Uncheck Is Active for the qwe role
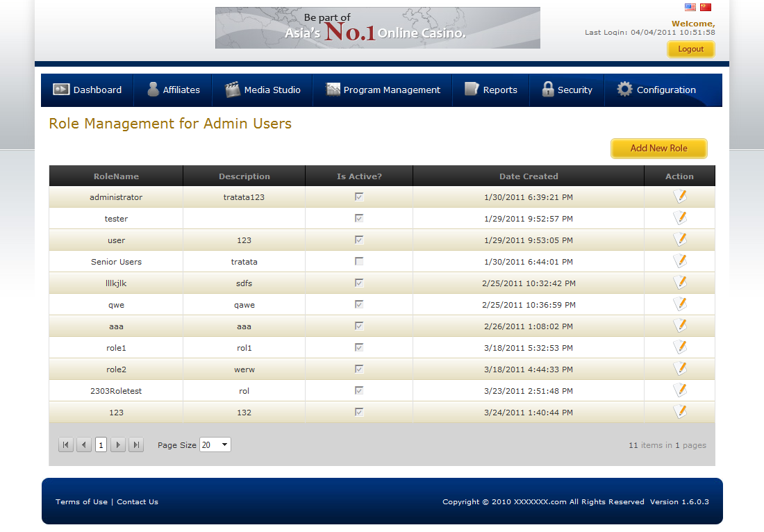This screenshot has height=532, width=764. 359,305
